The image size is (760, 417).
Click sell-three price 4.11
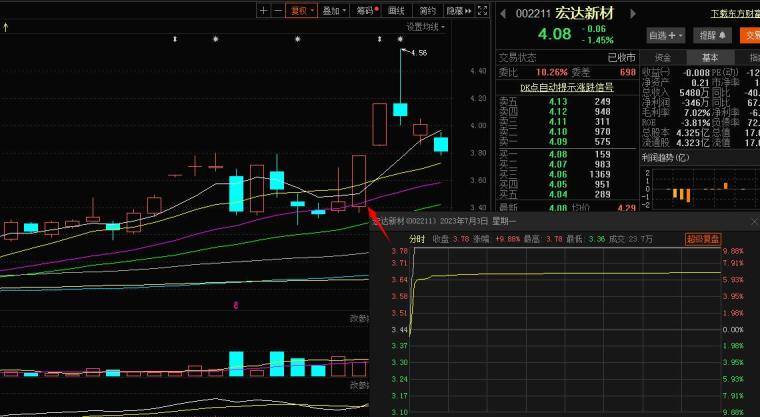(558, 122)
